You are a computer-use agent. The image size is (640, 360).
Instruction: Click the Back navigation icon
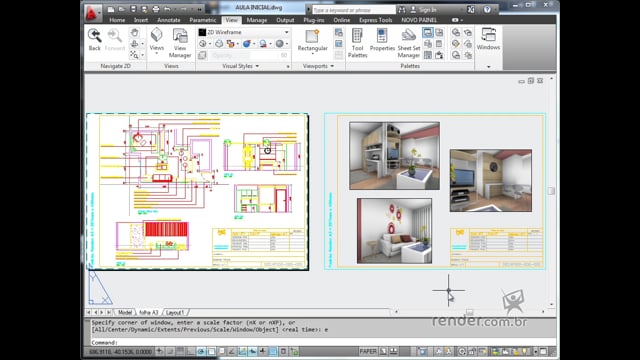coord(94,39)
